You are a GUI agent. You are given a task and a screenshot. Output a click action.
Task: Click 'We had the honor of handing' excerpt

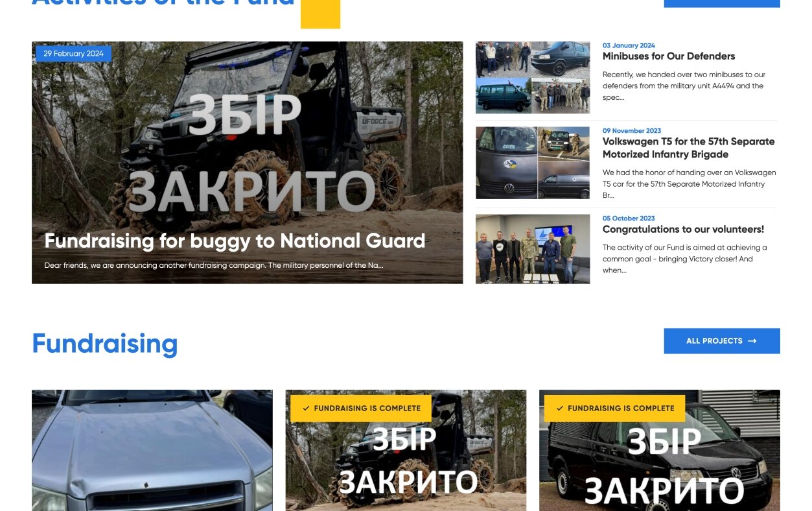[689, 184]
